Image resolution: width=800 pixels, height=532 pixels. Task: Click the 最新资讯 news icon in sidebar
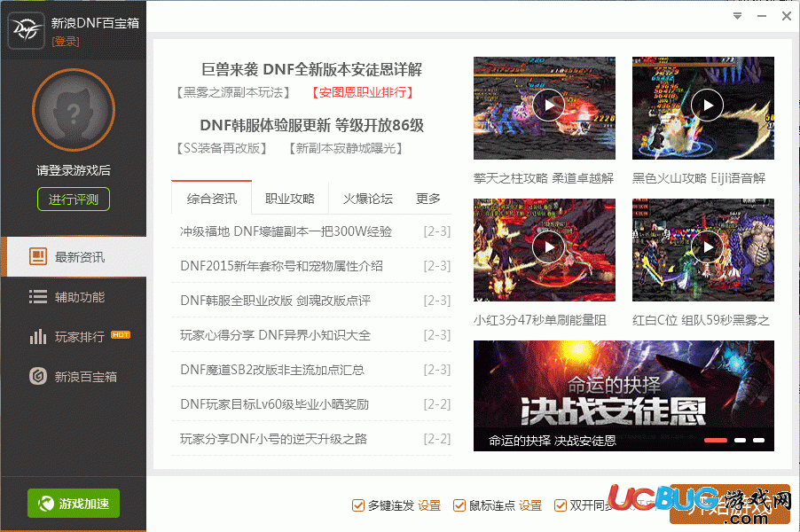click(38, 256)
